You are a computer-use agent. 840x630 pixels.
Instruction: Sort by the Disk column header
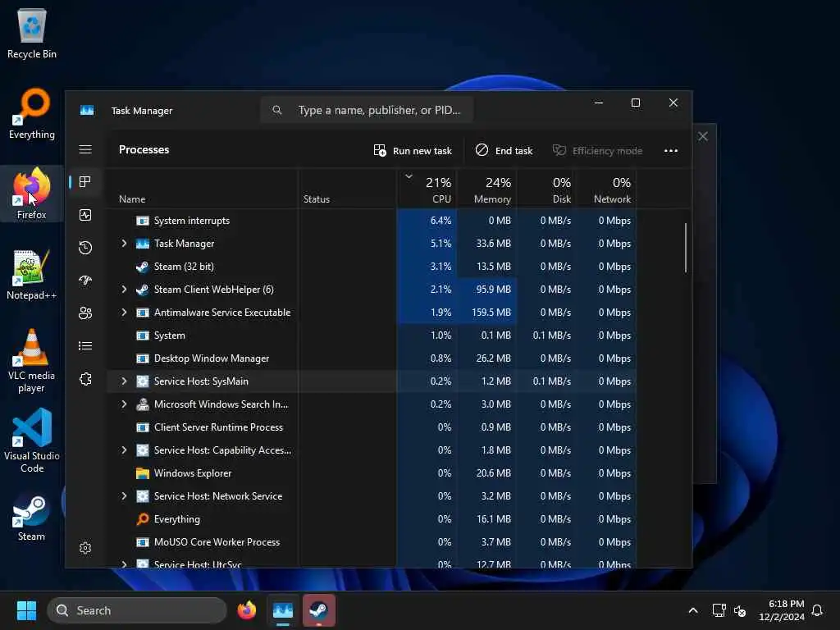click(546, 189)
